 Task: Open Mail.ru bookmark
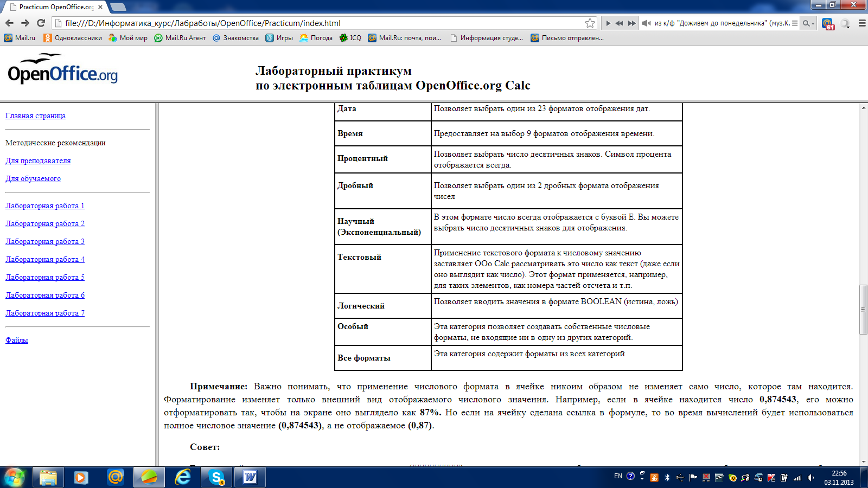tap(20, 38)
